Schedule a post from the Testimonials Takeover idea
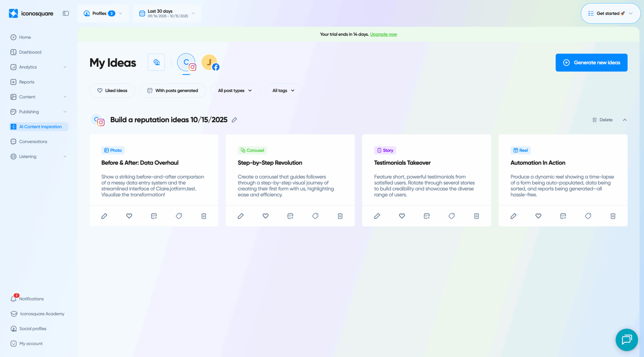The image size is (644, 357). pos(427,216)
